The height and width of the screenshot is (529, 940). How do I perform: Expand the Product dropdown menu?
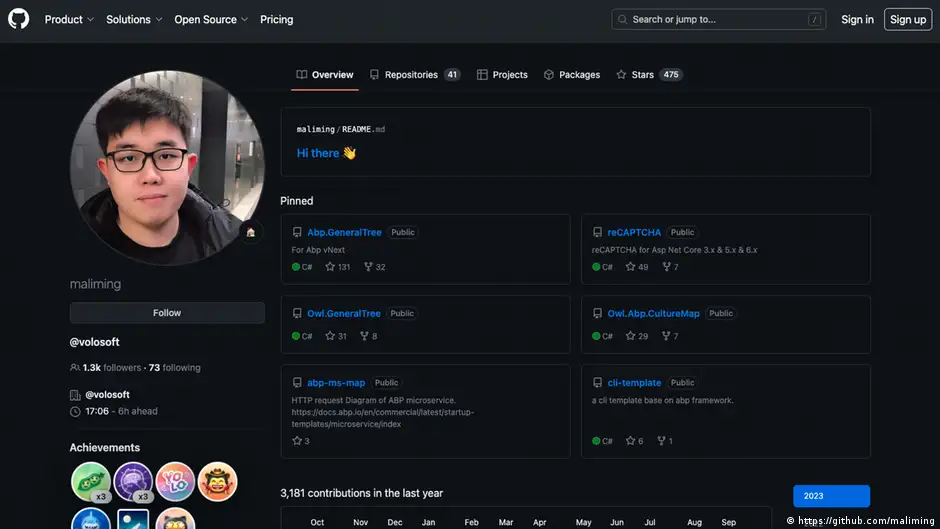coord(69,19)
